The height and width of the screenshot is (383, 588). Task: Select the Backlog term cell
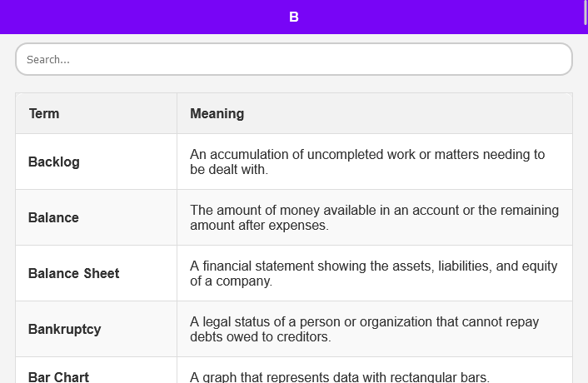(x=96, y=162)
